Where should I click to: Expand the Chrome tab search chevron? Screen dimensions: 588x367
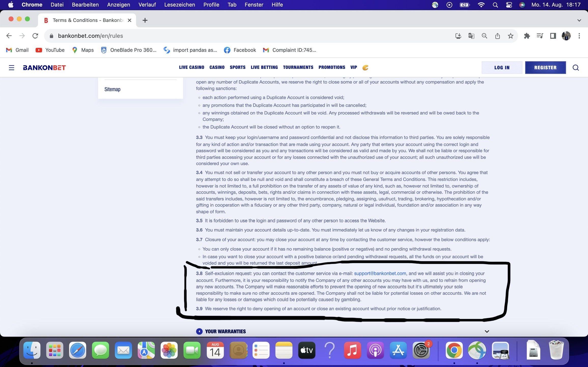tap(579, 20)
